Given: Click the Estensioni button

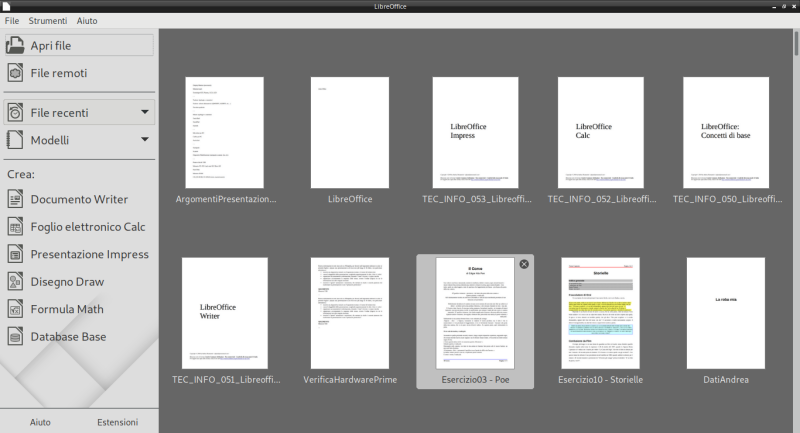Looking at the screenshot, I should point(117,422).
